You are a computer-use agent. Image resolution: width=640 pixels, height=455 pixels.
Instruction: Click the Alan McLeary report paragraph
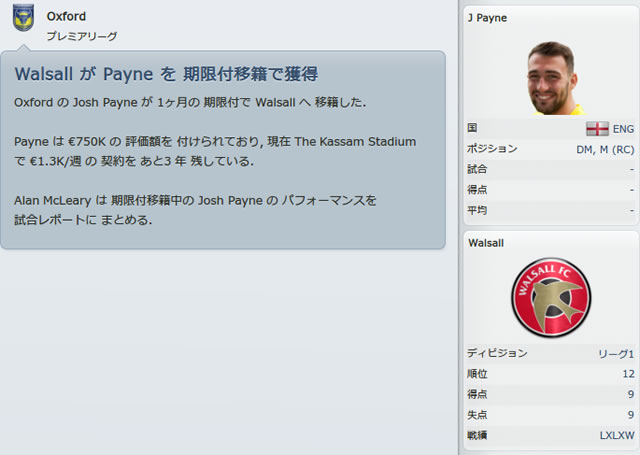[x=195, y=210]
